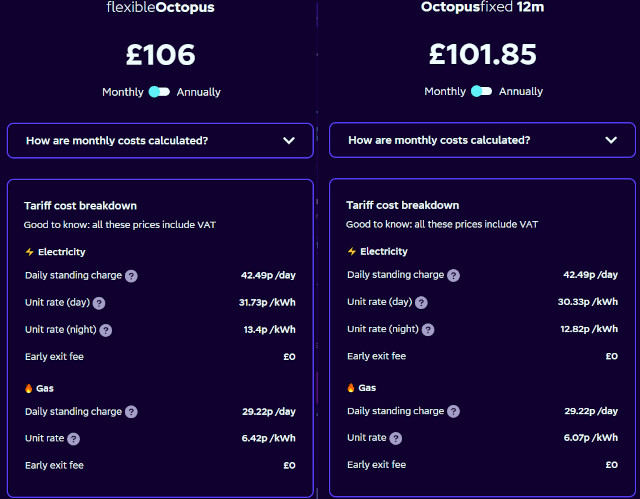
Task: Click help icon beside Octopus Fixed 12m gas standing charge
Action: pyautogui.click(x=454, y=411)
